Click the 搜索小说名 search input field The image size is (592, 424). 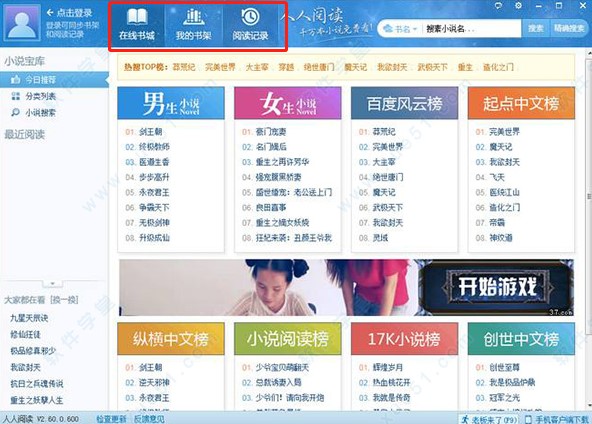[471, 29]
